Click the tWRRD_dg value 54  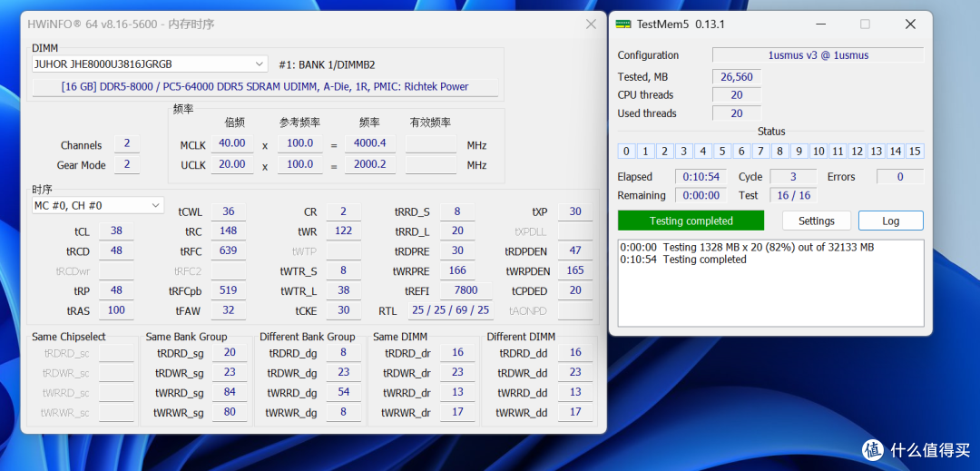point(344,392)
